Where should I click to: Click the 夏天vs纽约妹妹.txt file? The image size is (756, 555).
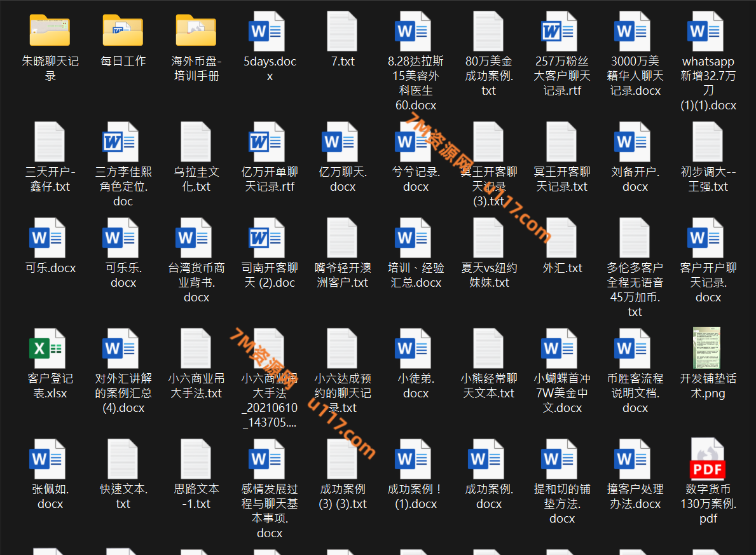[488, 238]
